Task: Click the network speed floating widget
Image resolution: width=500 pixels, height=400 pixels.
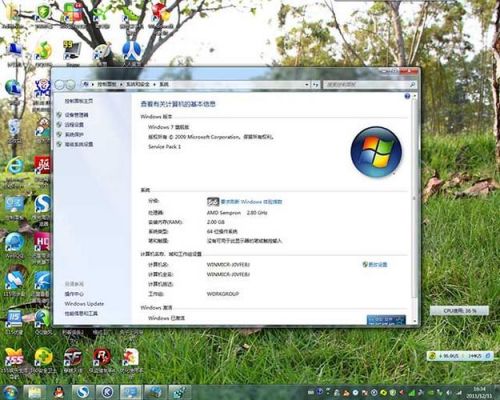Action: point(460,356)
